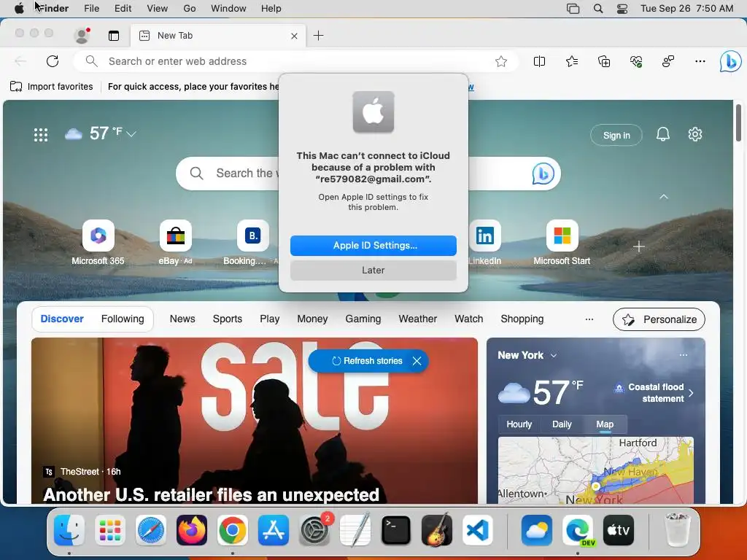Image resolution: width=747 pixels, height=560 pixels.
Task: Open the Play category
Action: click(270, 319)
